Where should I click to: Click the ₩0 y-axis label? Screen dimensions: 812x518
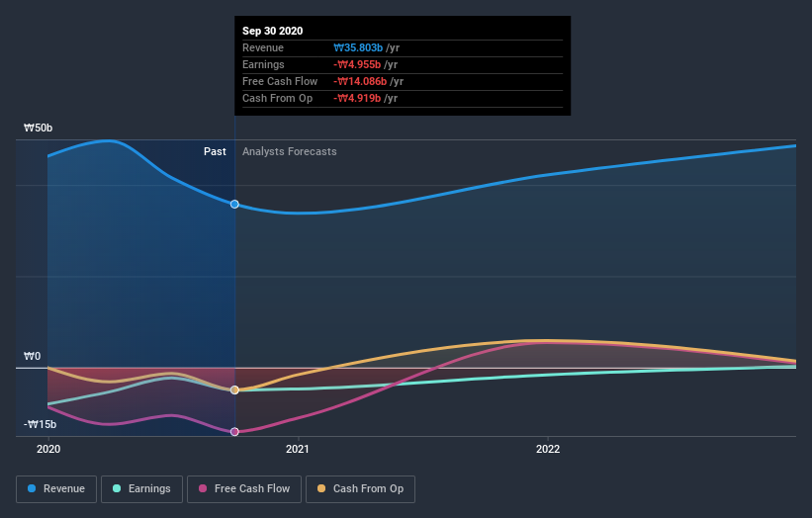pyautogui.click(x=32, y=356)
